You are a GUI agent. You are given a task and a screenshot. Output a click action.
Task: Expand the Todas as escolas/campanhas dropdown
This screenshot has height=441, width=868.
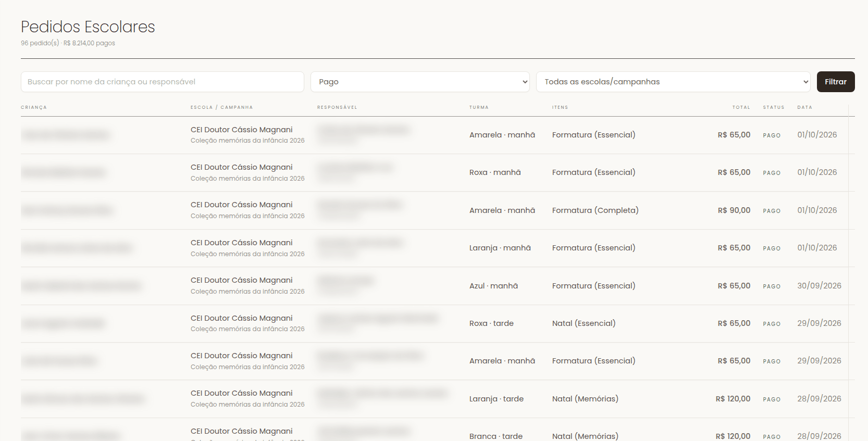click(x=673, y=82)
